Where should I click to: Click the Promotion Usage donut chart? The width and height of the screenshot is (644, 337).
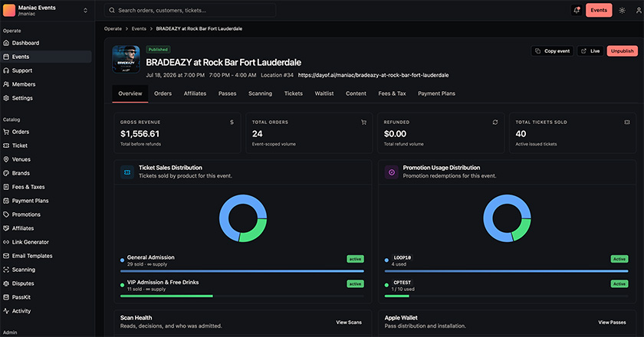[x=507, y=218]
